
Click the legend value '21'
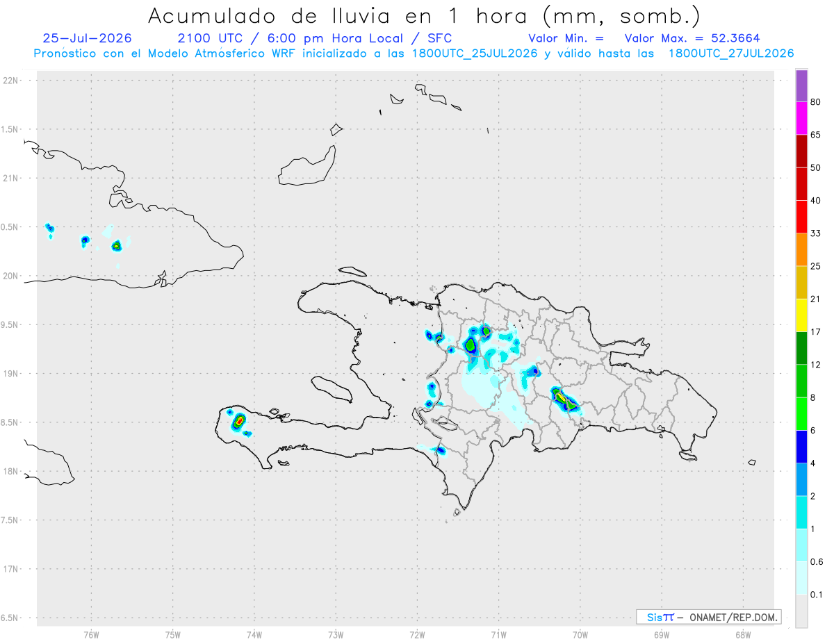(x=816, y=299)
